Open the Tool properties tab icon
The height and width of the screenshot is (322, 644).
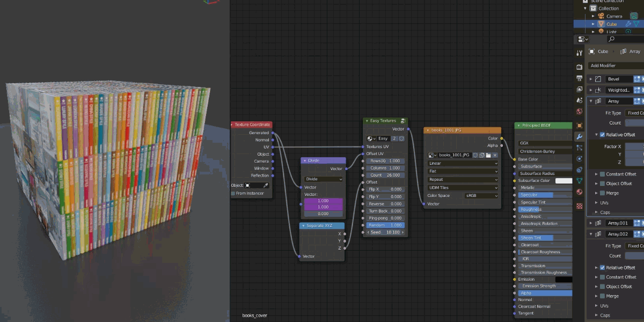click(x=579, y=53)
